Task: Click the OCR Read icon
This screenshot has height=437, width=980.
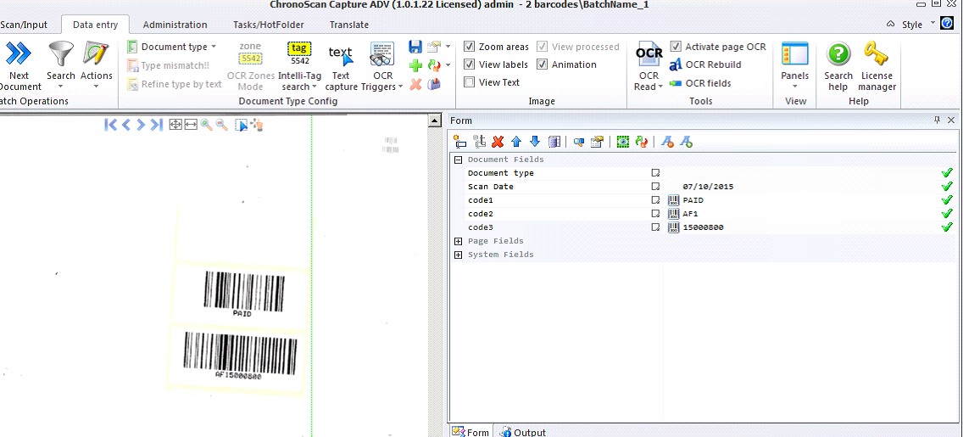Action: click(x=649, y=53)
